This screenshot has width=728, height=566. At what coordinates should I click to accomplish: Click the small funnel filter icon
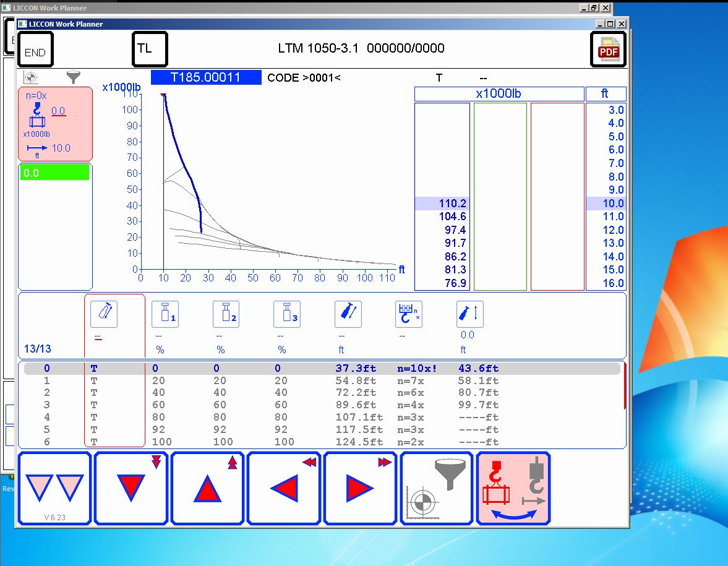point(74,77)
